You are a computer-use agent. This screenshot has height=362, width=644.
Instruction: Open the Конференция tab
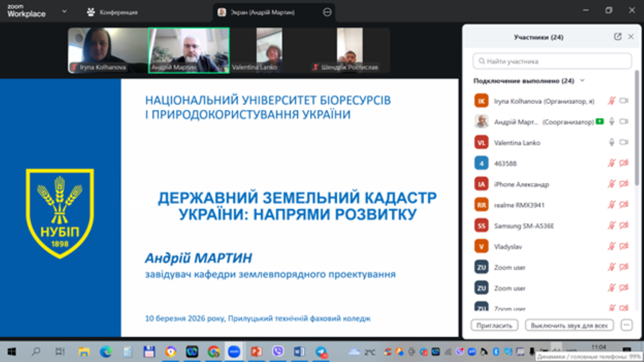click(112, 12)
